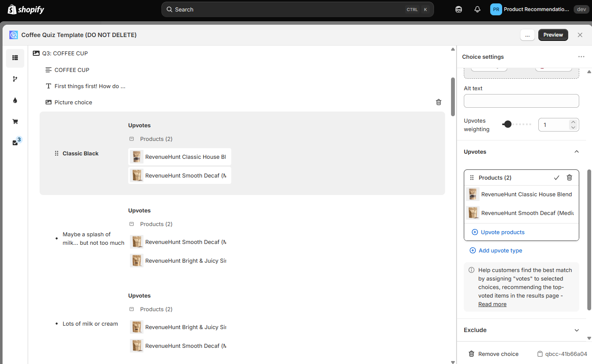Open the design droplet sidebar icon

point(15,100)
